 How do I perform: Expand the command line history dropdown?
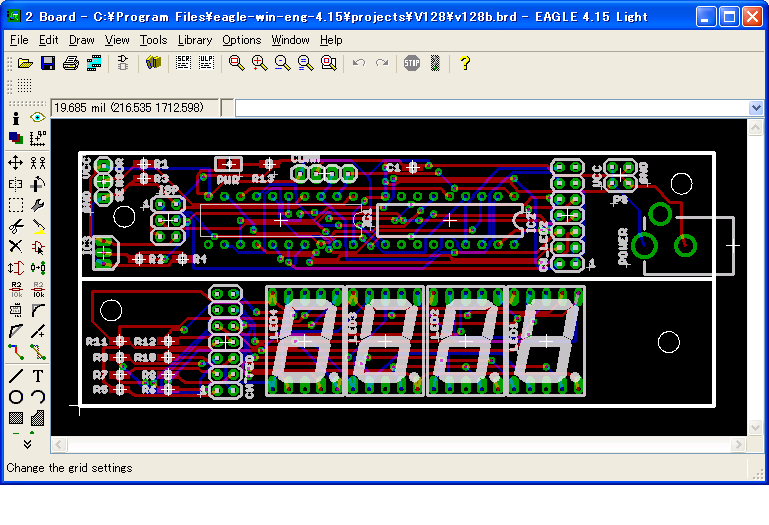[756, 108]
